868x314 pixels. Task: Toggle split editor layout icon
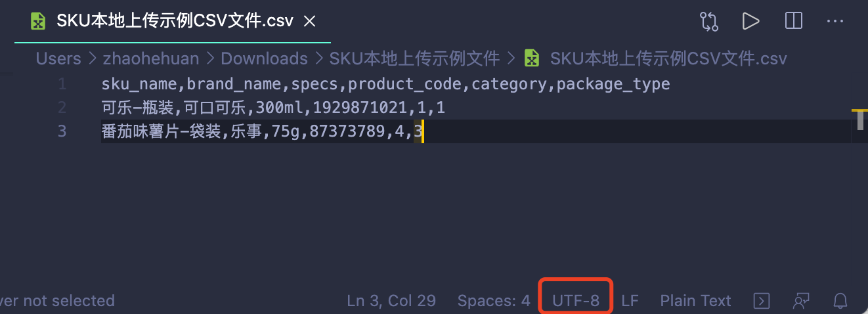(x=794, y=21)
